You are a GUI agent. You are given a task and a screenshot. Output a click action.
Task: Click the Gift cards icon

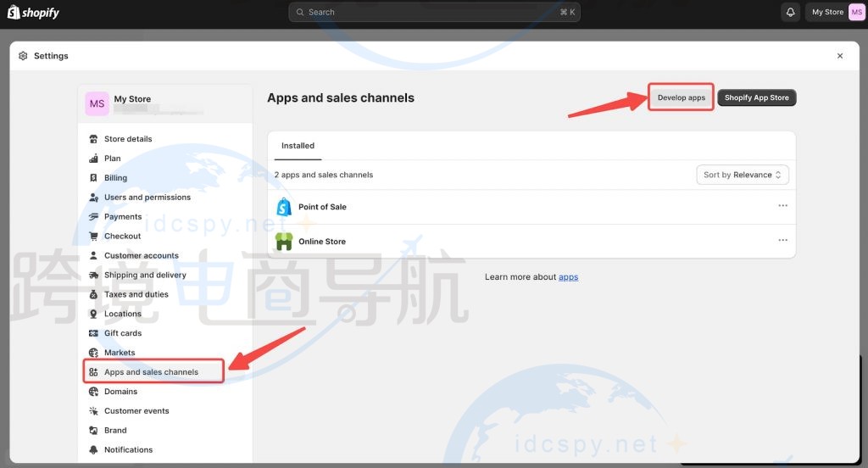(93, 333)
